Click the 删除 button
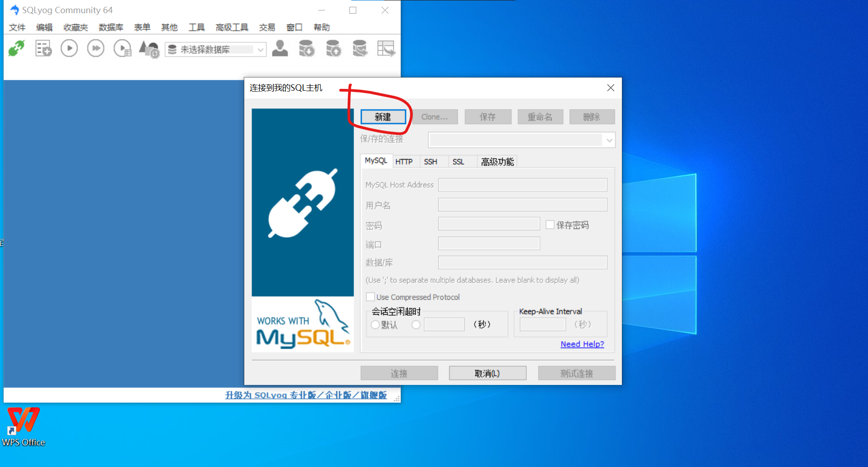This screenshot has width=868, height=467. click(x=592, y=117)
